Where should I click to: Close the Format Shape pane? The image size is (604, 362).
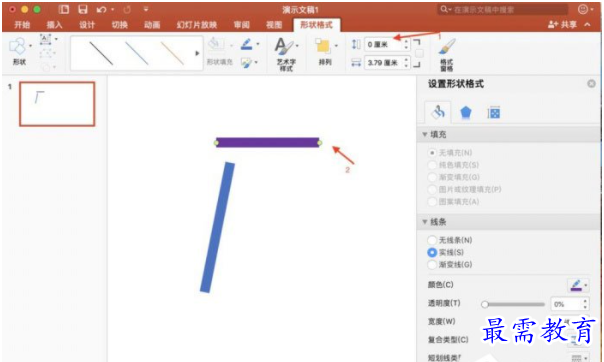[x=591, y=84]
